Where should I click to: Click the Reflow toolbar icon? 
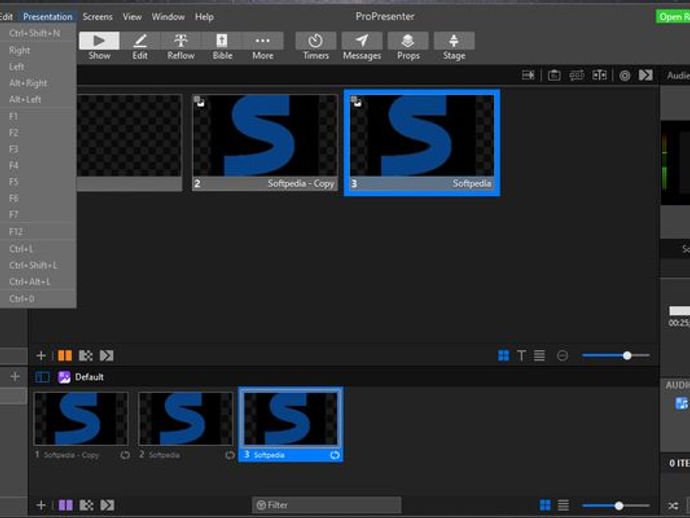180,46
